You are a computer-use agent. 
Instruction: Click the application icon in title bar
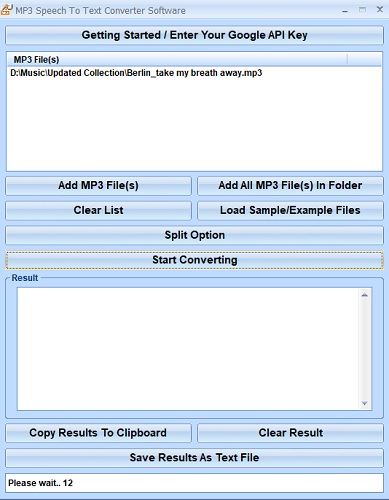[x=7, y=9]
